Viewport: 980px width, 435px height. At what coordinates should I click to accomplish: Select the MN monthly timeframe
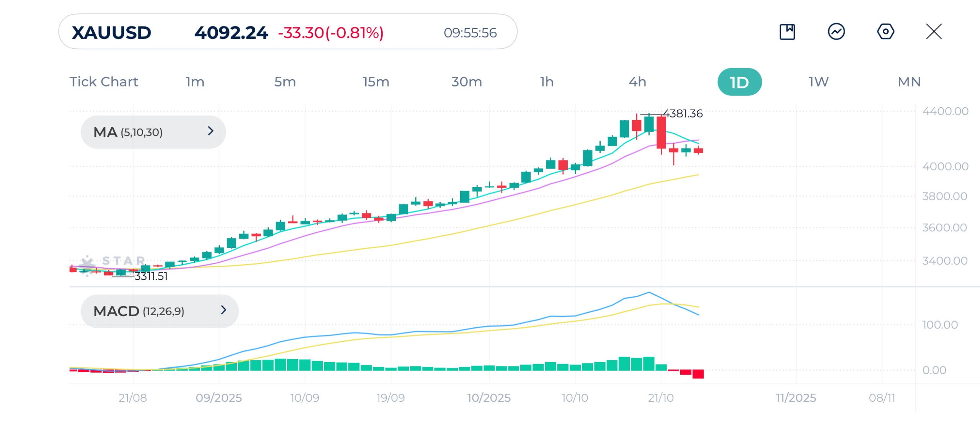(909, 82)
